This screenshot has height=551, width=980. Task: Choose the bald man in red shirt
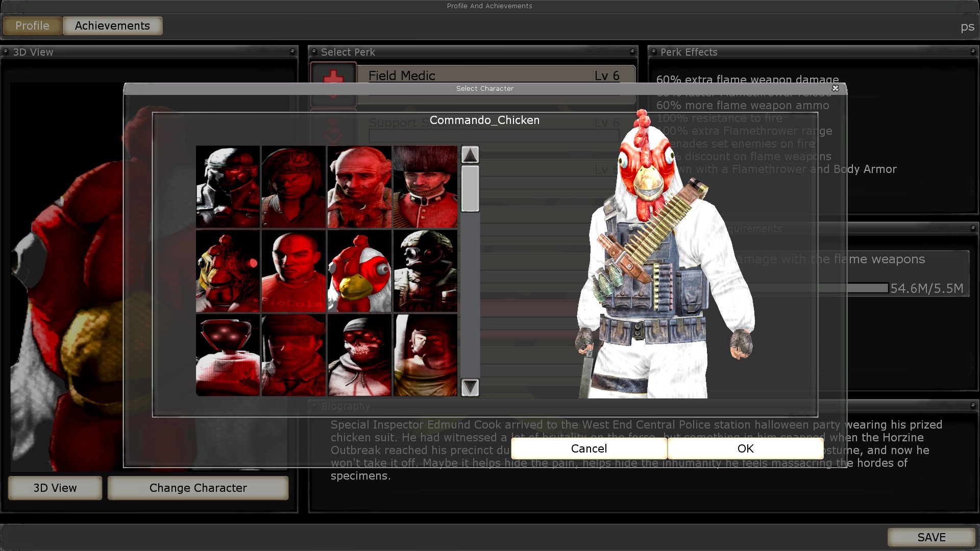coord(293,271)
